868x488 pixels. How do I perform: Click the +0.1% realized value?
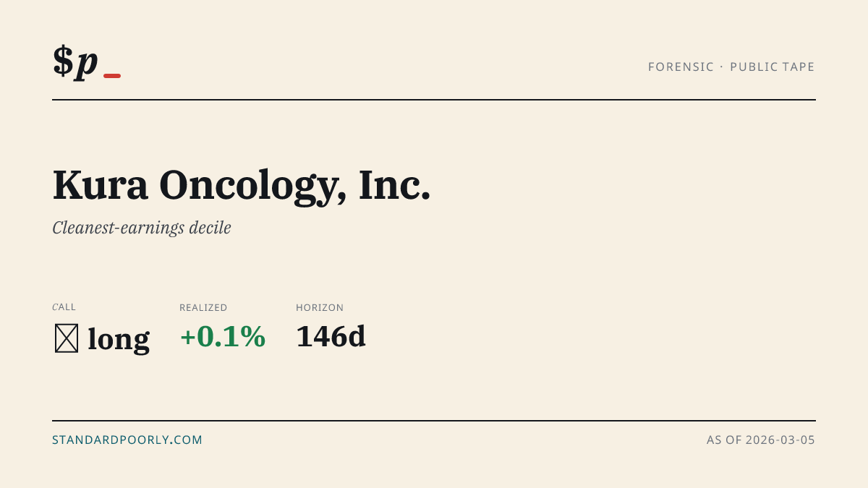click(223, 337)
